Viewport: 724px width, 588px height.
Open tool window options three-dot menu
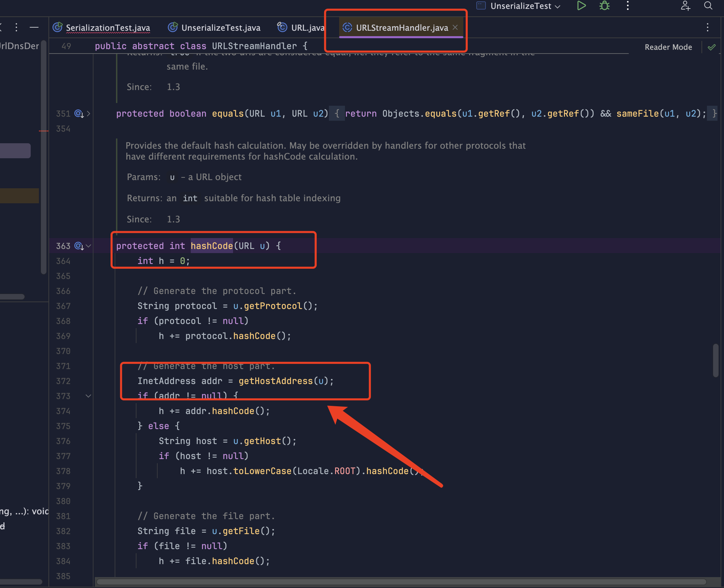(16, 27)
